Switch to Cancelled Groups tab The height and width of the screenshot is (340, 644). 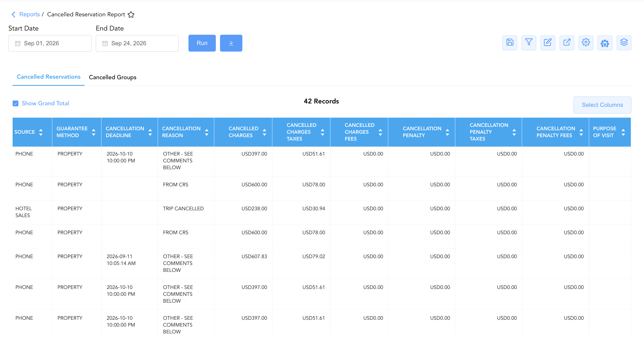click(113, 77)
